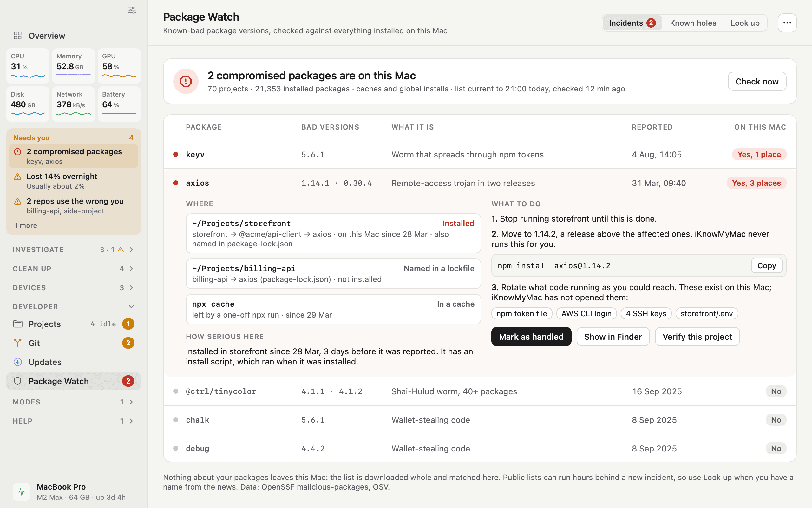Switch to the Incidents tab
Viewport: 812px width, 508px height.
tap(632, 23)
